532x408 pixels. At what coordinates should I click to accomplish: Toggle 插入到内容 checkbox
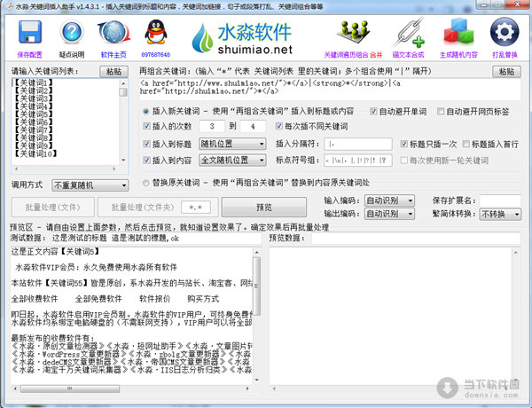coord(146,161)
